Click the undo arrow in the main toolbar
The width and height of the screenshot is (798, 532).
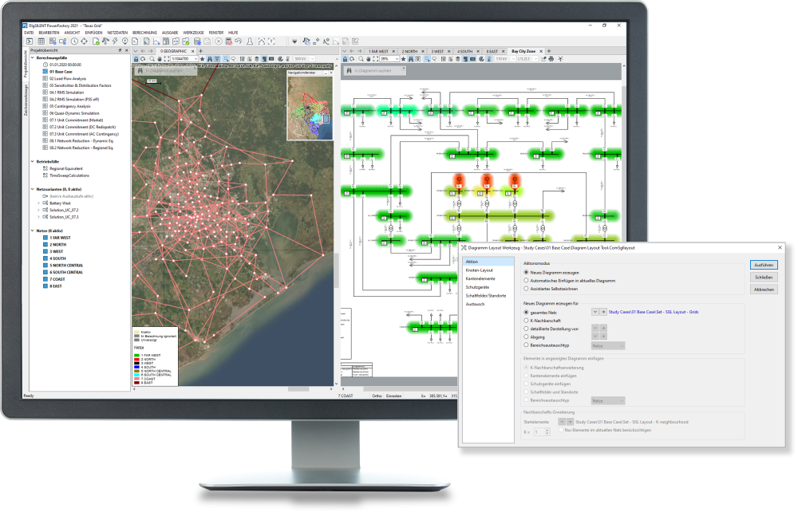coord(239,41)
